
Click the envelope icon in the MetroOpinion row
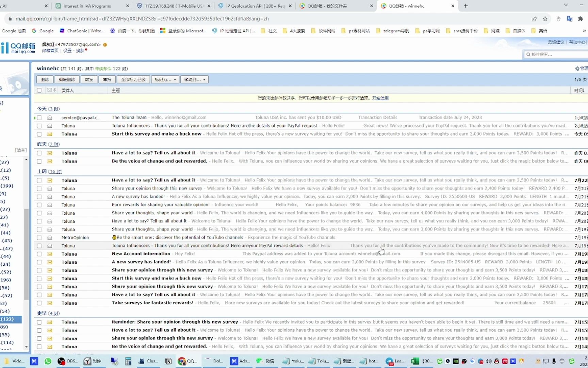(x=50, y=237)
